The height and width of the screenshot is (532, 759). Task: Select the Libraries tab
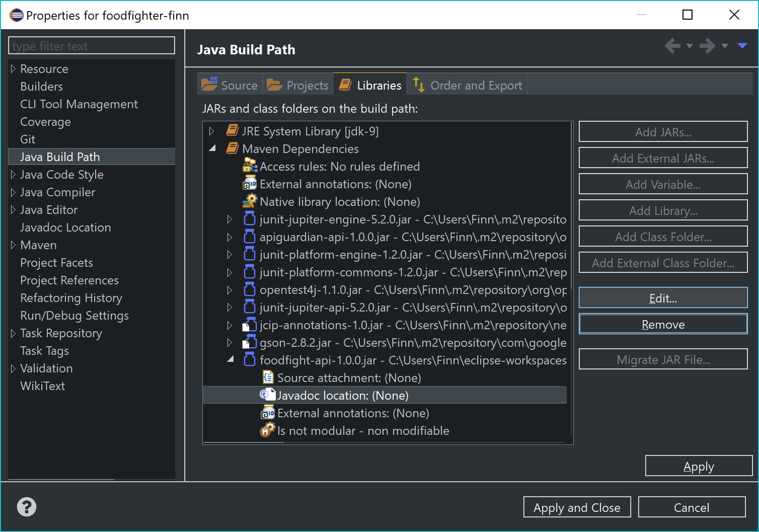pos(370,85)
